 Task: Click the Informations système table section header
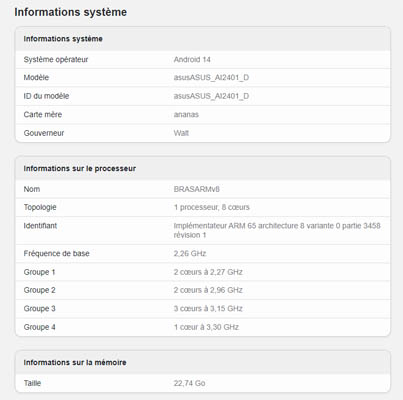click(x=63, y=39)
